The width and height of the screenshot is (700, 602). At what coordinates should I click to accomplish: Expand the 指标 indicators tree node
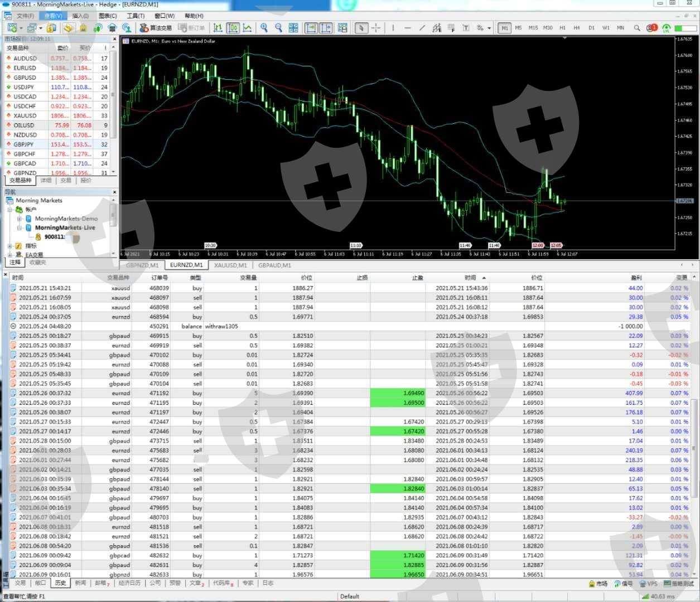click(x=10, y=246)
